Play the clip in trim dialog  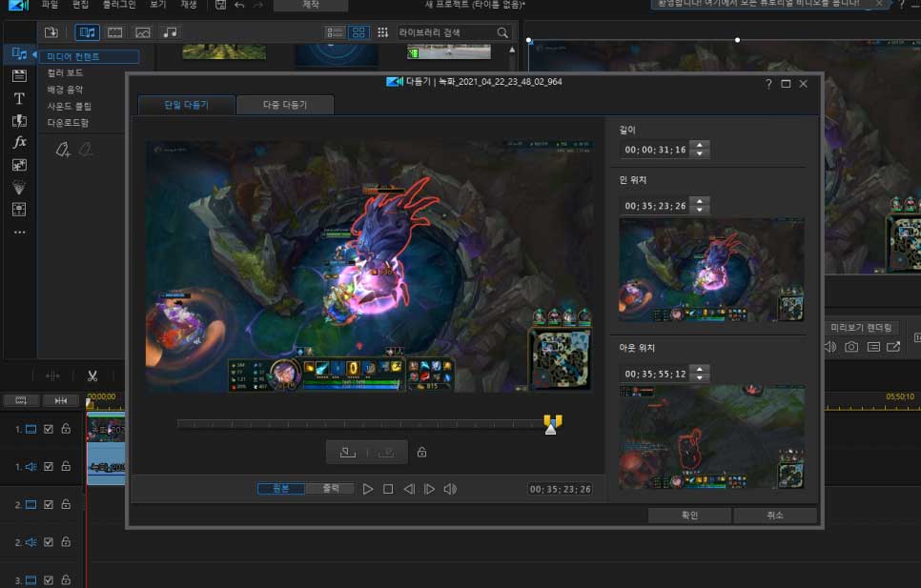[x=368, y=489]
